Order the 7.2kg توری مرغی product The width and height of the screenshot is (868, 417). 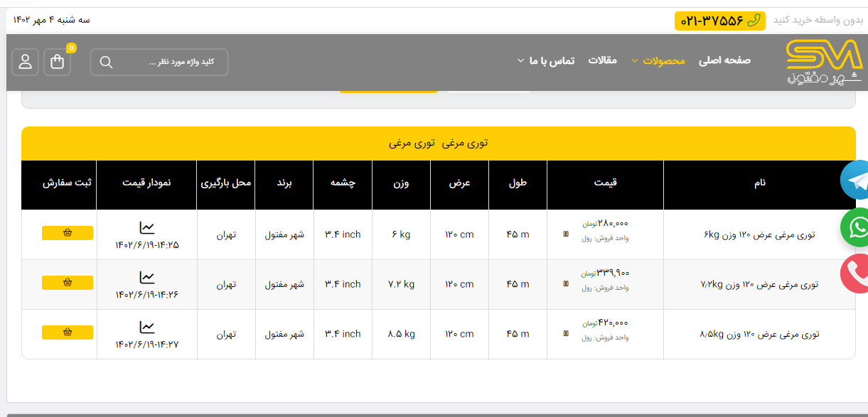(x=68, y=283)
